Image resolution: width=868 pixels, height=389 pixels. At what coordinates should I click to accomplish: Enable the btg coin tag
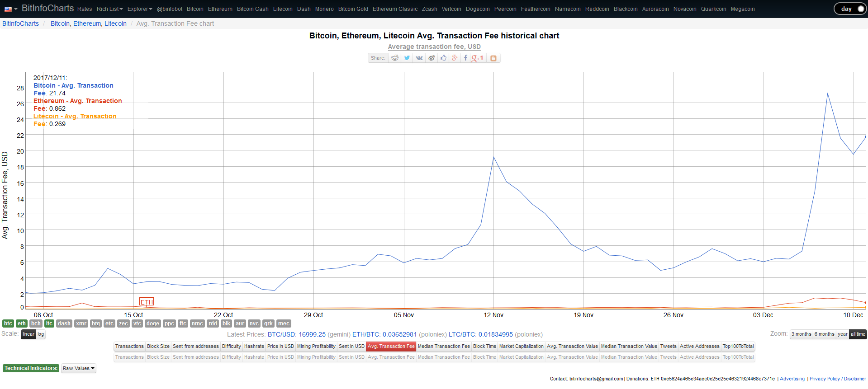pyautogui.click(x=96, y=323)
